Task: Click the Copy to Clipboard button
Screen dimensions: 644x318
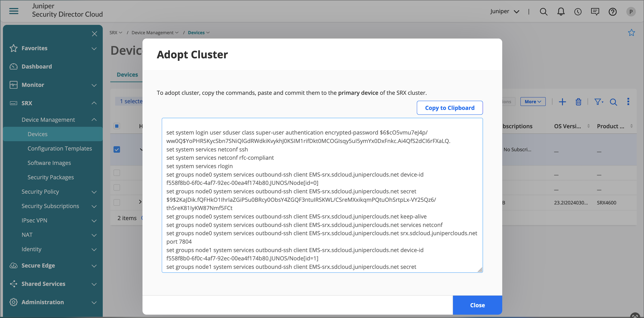Action: pyautogui.click(x=449, y=108)
